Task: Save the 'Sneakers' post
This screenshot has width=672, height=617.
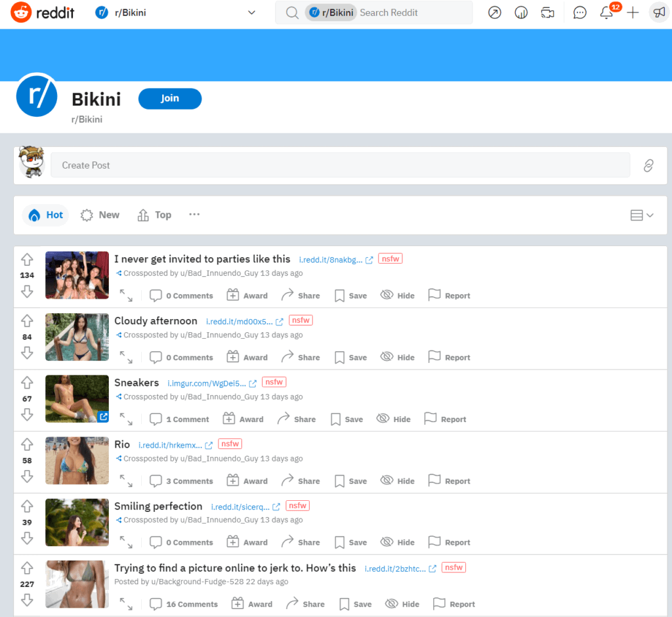Action: pos(346,419)
